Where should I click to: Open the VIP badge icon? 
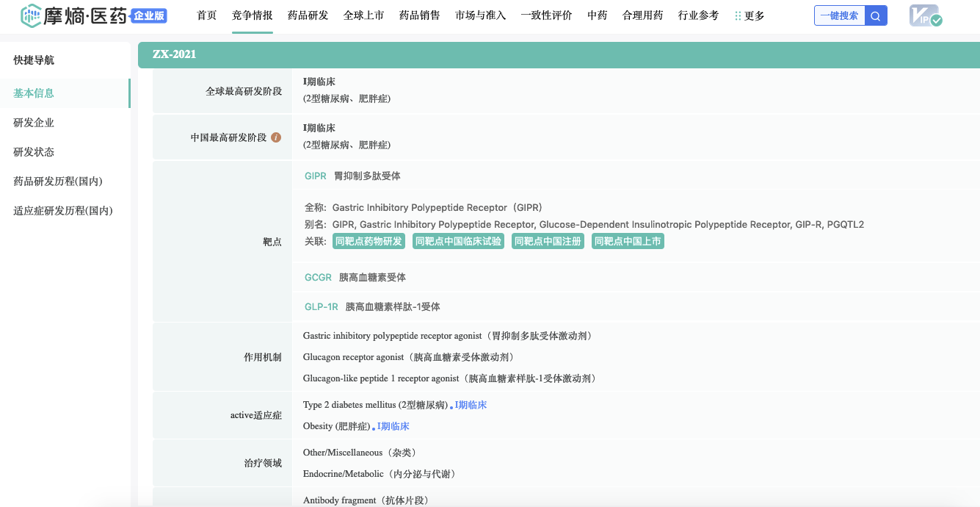925,16
